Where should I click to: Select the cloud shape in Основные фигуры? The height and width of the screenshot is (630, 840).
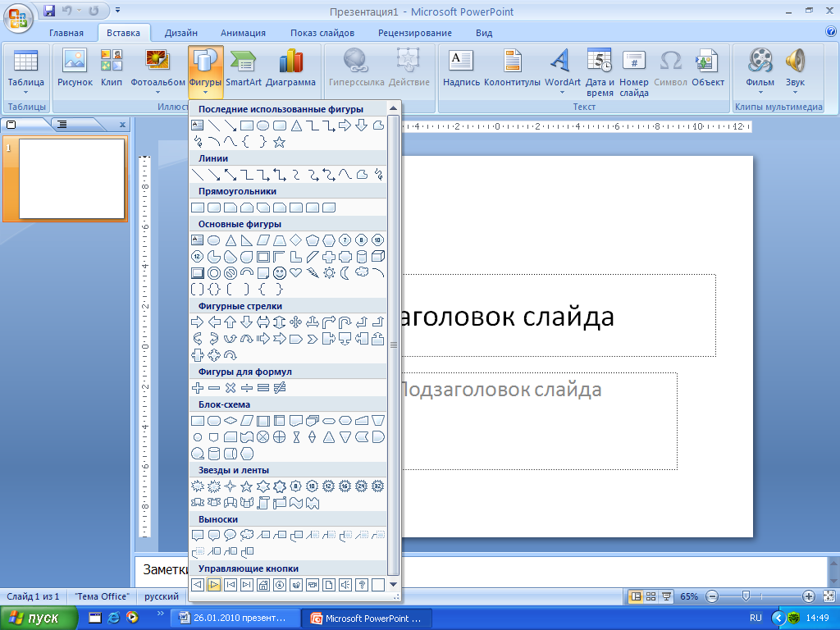[362, 272]
